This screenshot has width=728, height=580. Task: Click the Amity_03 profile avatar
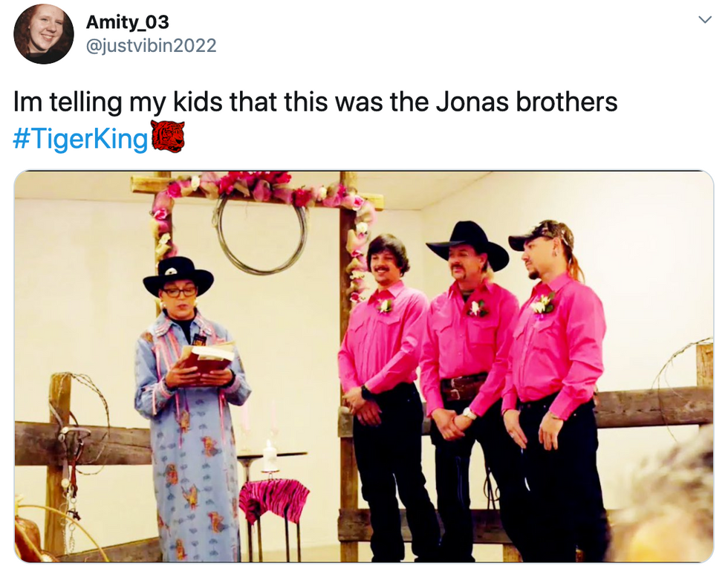(x=44, y=34)
